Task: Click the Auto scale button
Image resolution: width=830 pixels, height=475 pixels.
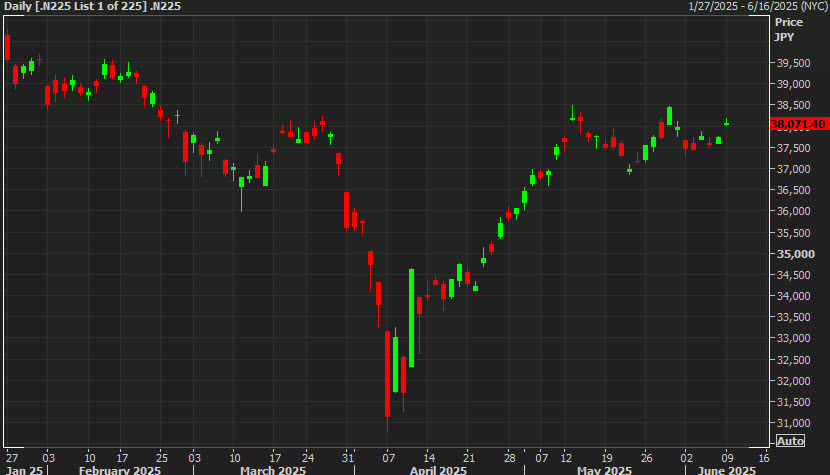Action: coord(790,441)
